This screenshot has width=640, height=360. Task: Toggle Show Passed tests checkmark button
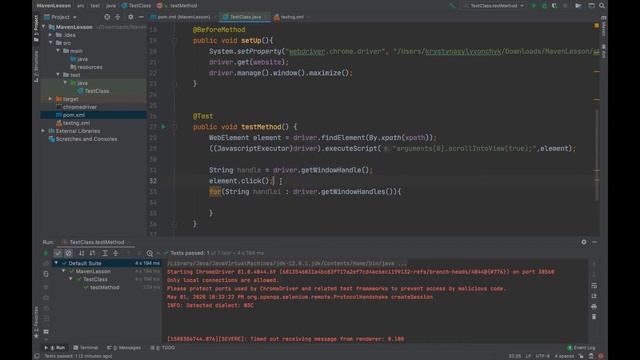coord(58,253)
